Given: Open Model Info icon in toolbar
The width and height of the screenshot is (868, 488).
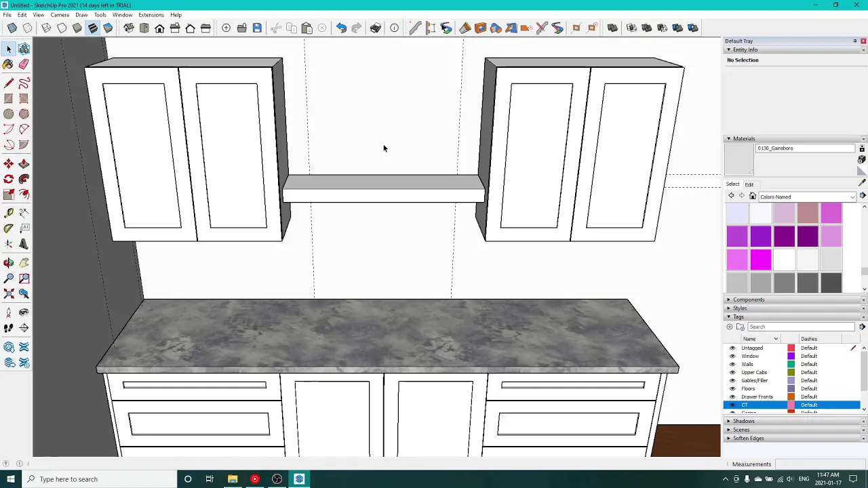Looking at the screenshot, I should [394, 28].
